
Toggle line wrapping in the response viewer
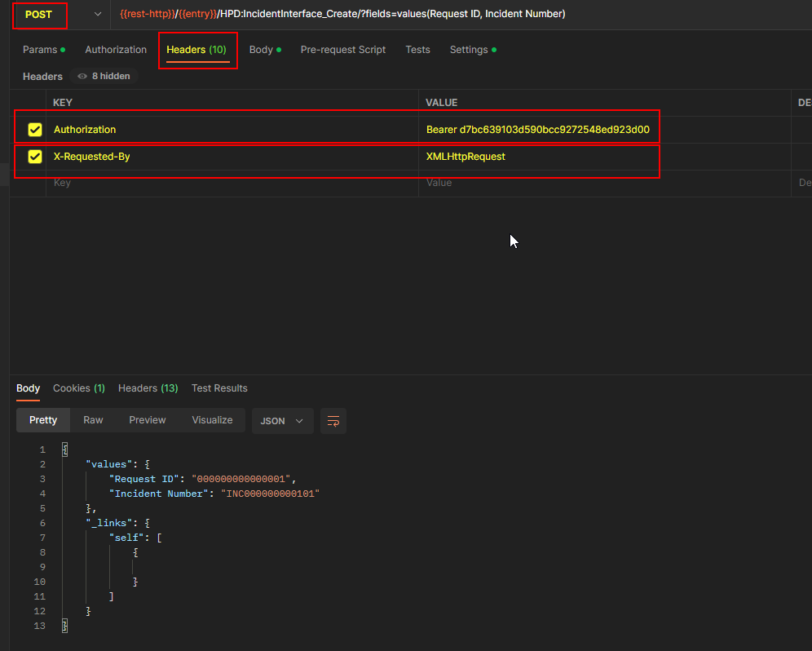(333, 420)
